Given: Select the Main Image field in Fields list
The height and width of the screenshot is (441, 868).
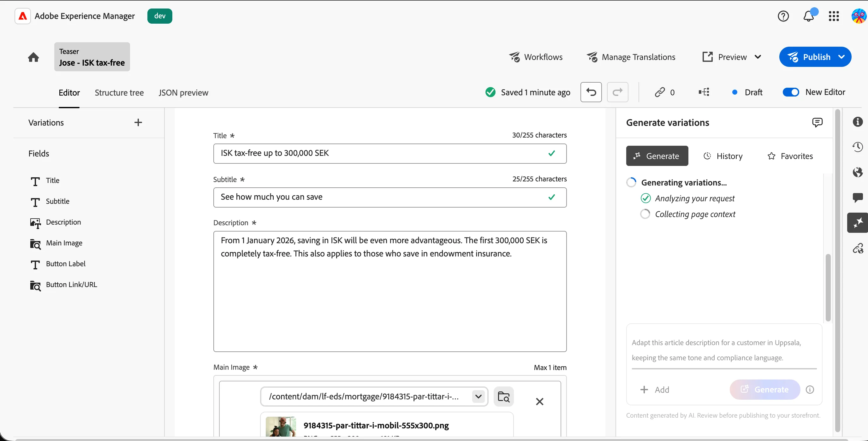Looking at the screenshot, I should 56,243.
